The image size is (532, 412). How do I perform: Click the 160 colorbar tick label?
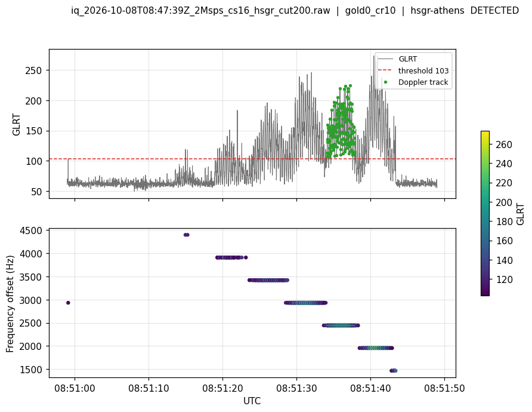coord(504,241)
